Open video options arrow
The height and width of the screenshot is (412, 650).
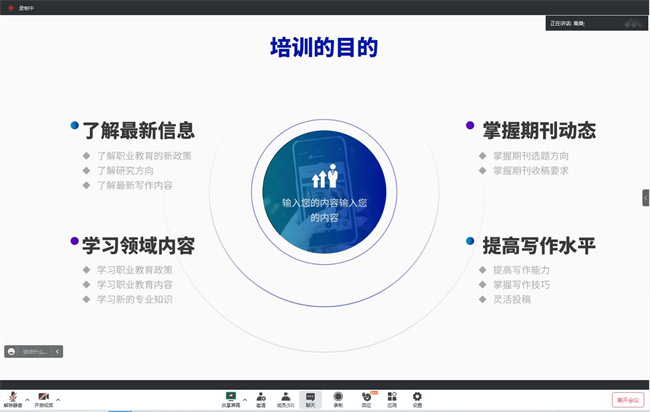(x=58, y=400)
